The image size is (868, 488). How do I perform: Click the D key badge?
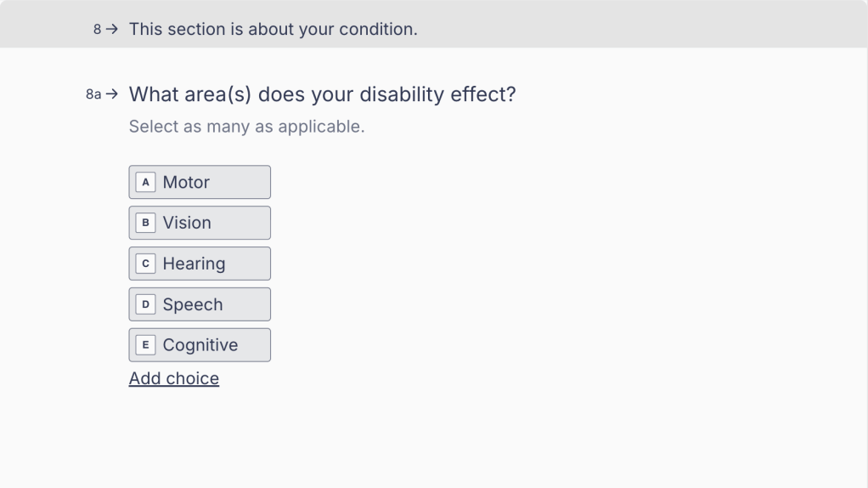pos(145,304)
